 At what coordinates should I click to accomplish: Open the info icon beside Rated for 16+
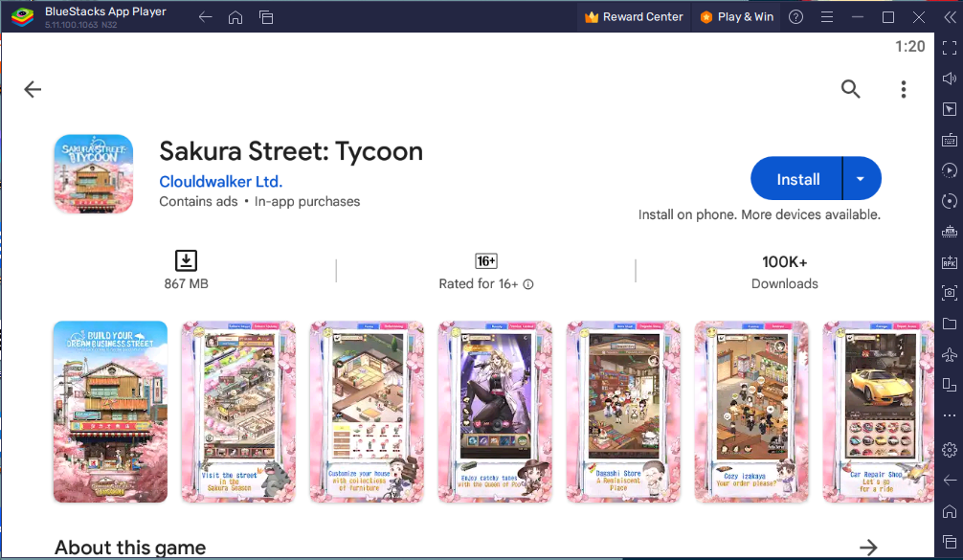tap(528, 284)
